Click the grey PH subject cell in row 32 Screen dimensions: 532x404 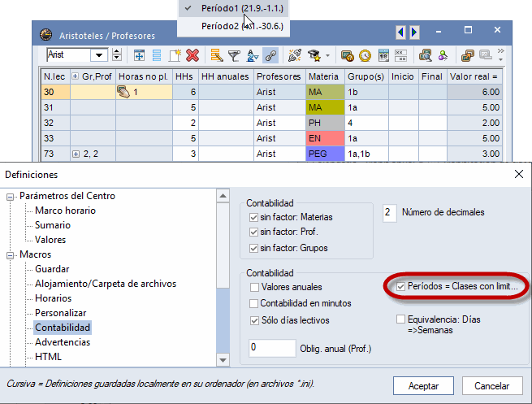coord(325,123)
